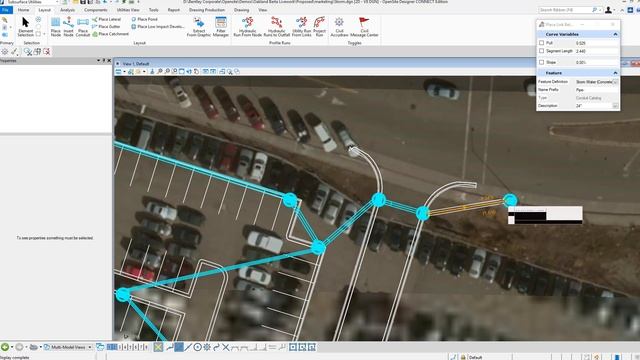Enable the Segment Length checkbox
Screen dimensions: 640x360
(x=542, y=51)
